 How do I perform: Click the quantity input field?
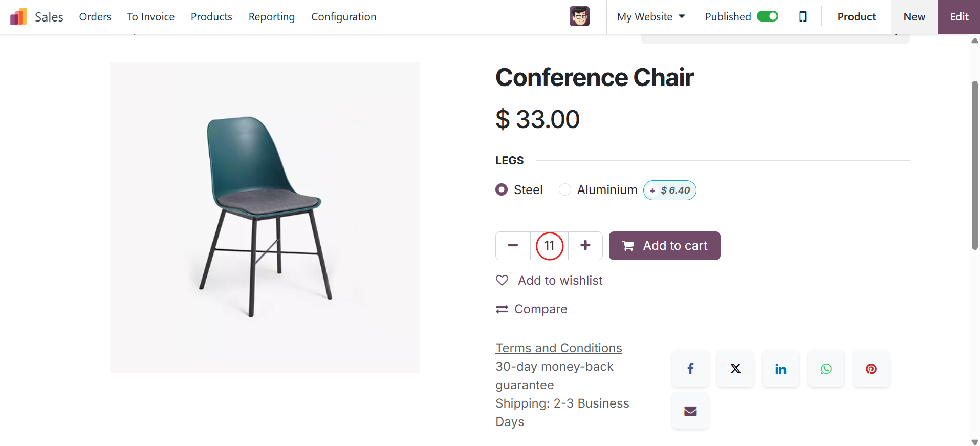(x=549, y=246)
